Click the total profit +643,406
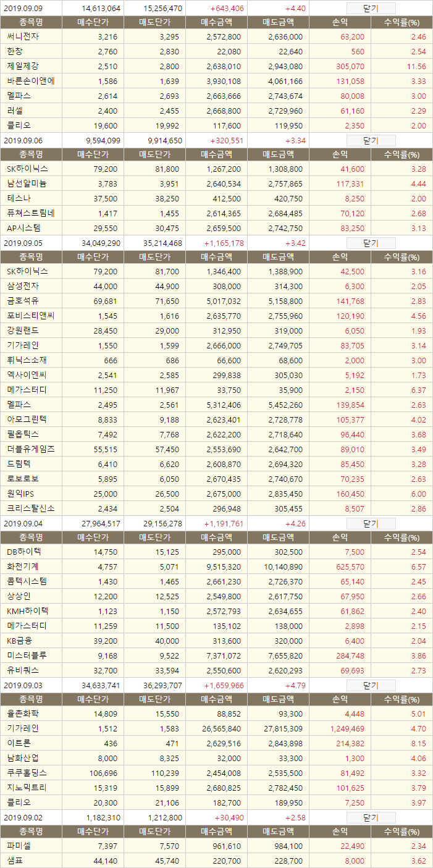 pos(227,9)
